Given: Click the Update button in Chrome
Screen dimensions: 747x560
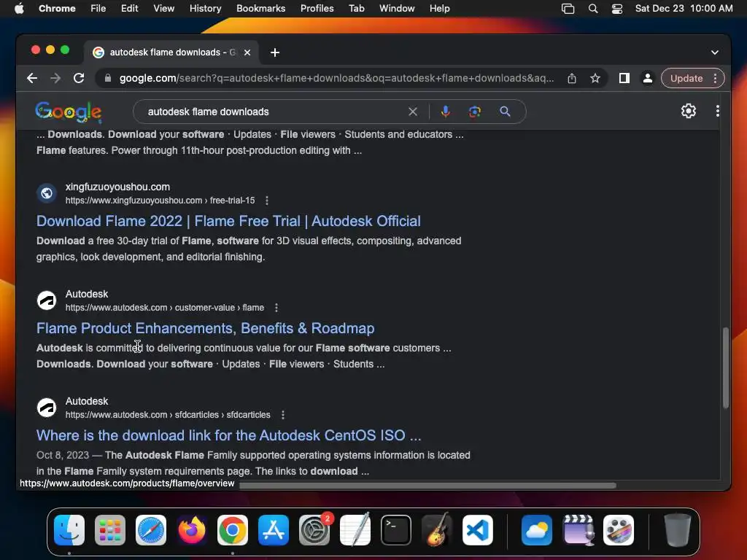Looking at the screenshot, I should click(686, 78).
